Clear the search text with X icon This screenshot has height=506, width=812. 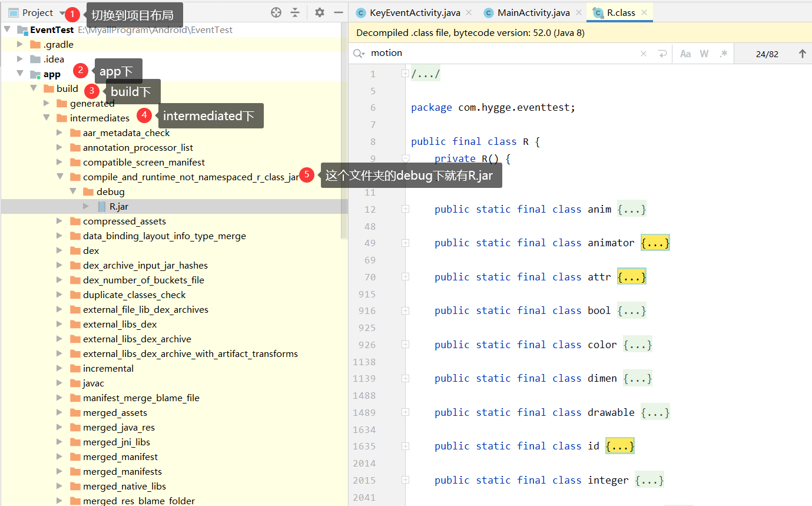tap(644, 54)
